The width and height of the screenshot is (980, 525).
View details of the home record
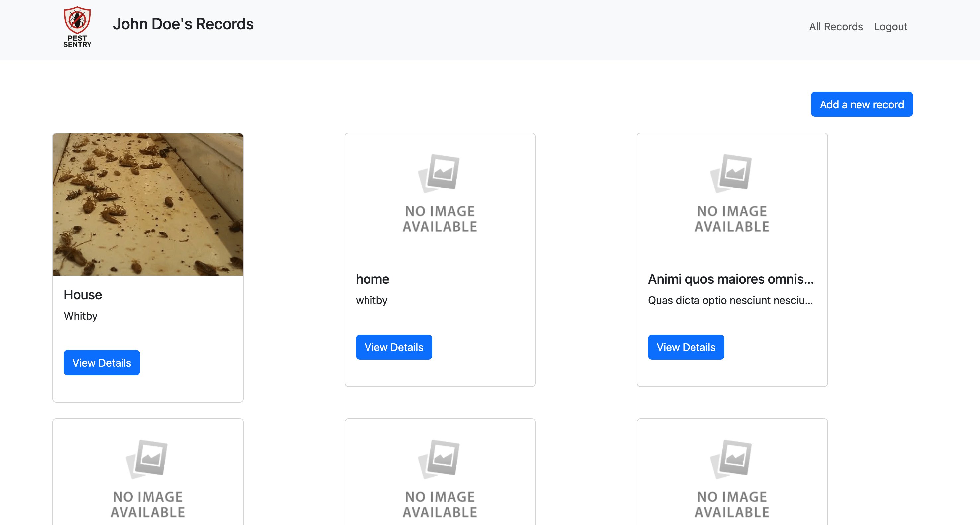394,347
